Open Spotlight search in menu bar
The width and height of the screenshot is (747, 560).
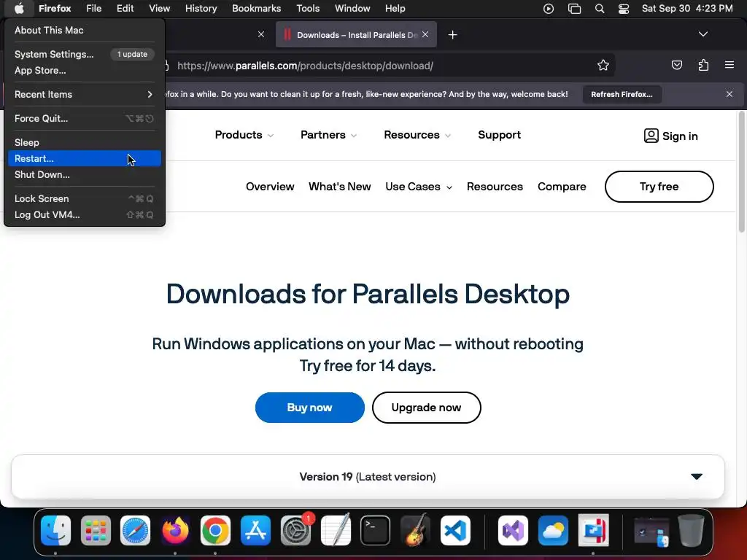pyautogui.click(x=600, y=9)
